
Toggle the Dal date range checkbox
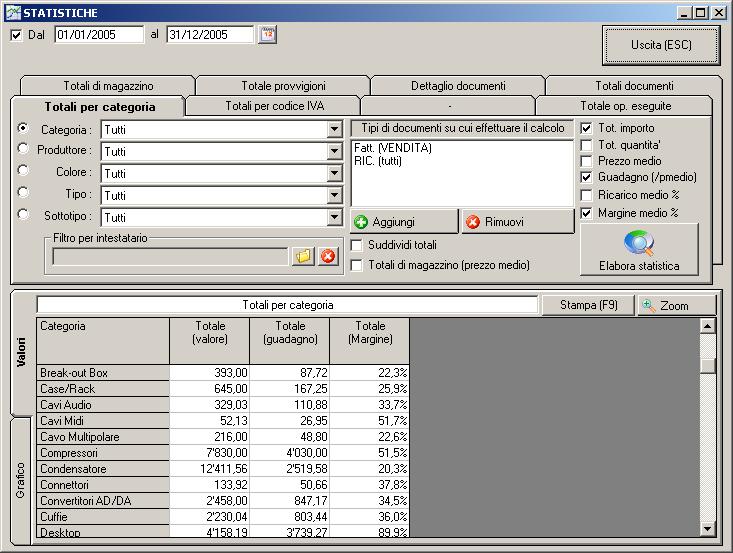[16, 35]
